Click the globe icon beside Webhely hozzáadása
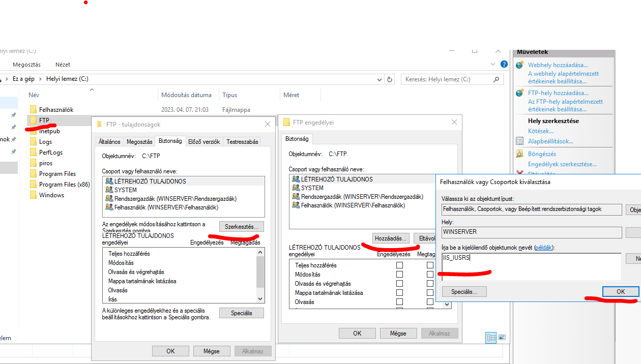 pyautogui.click(x=519, y=65)
